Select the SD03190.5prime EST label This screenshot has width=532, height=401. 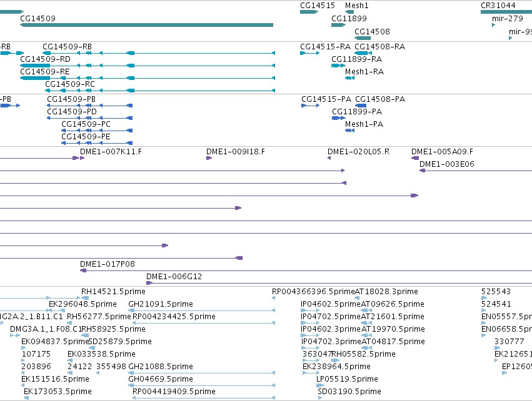tap(349, 392)
